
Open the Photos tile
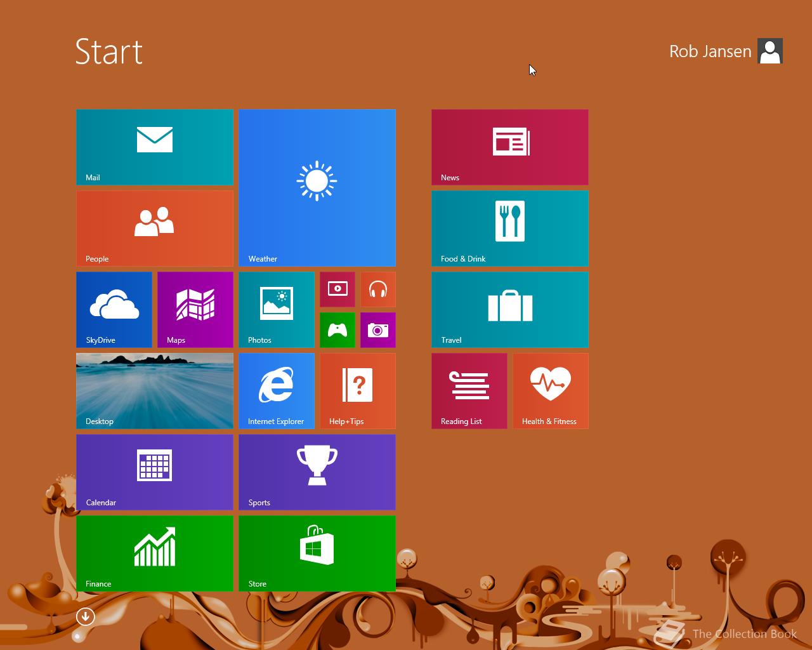(x=277, y=310)
